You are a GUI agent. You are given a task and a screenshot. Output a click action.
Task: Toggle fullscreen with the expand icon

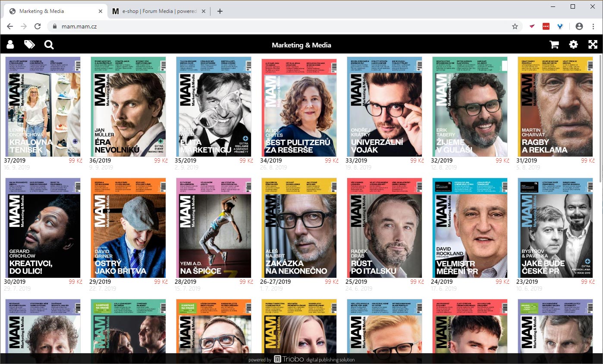coord(593,44)
